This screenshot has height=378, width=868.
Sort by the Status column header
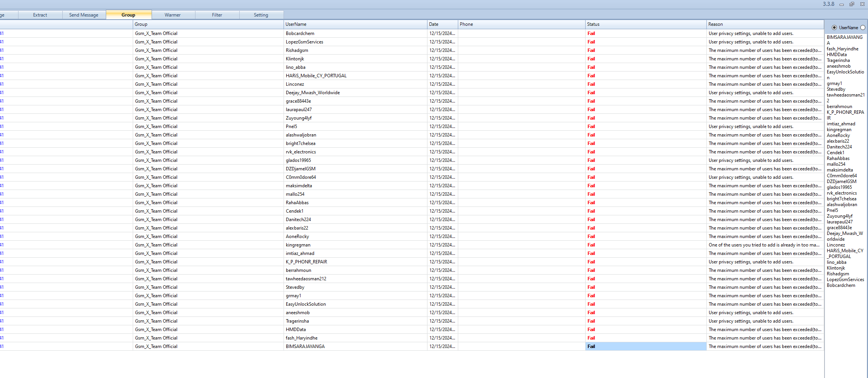click(x=646, y=24)
